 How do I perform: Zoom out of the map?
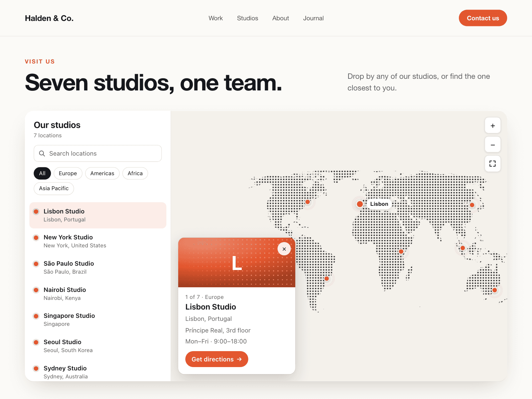pos(493,145)
